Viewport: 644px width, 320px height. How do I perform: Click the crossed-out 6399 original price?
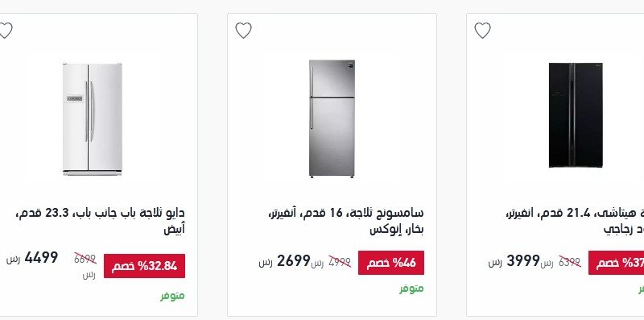[569, 262]
